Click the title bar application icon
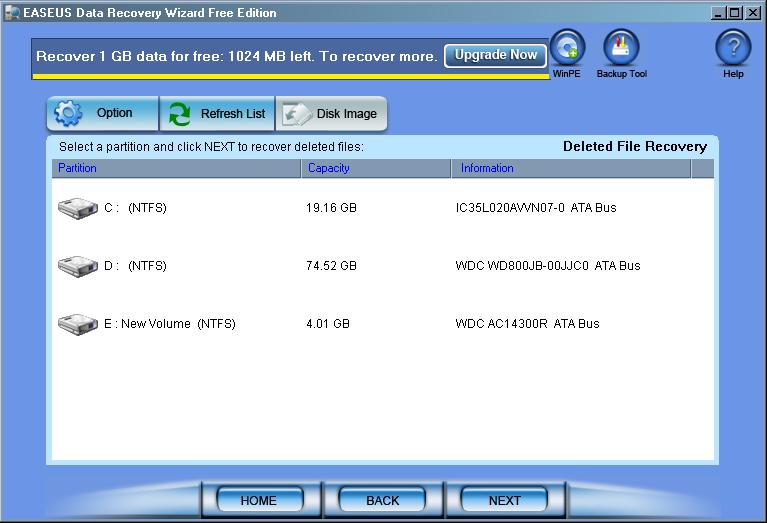This screenshot has width=767, height=523. point(12,13)
